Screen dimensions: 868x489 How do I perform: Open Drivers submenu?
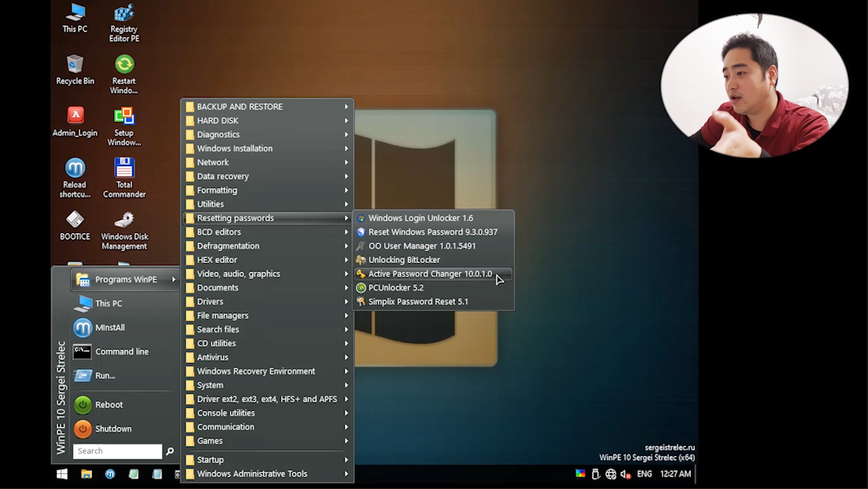[268, 302]
